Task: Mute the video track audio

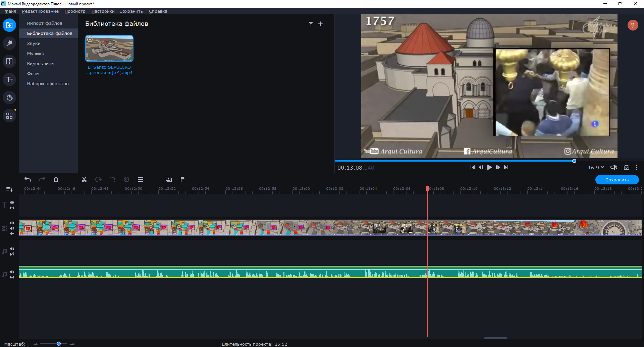Action: 12,228
